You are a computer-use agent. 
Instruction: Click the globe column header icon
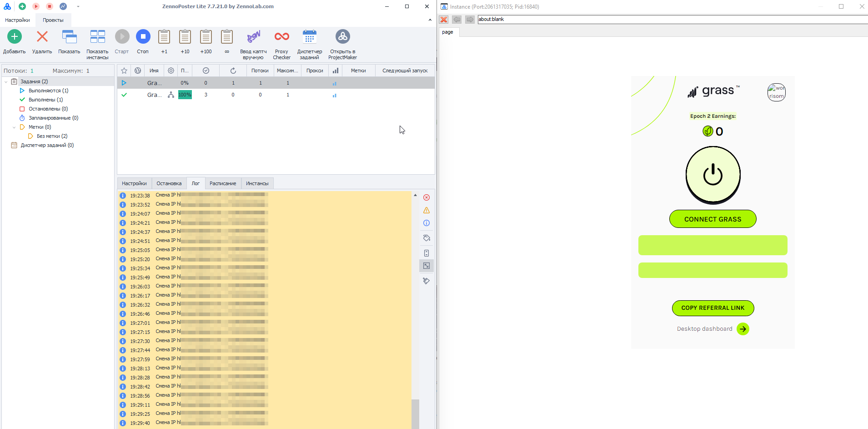[138, 71]
